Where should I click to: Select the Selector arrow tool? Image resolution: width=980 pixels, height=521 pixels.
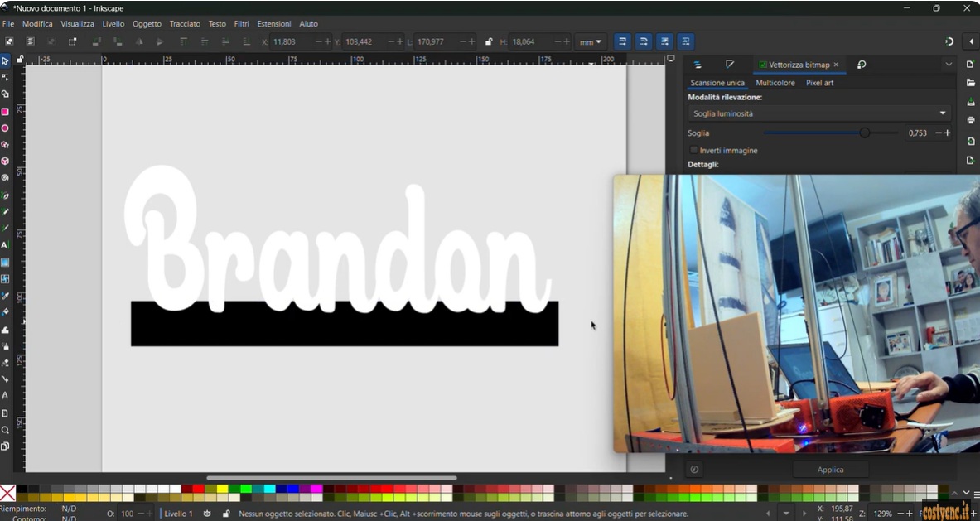tap(5, 60)
